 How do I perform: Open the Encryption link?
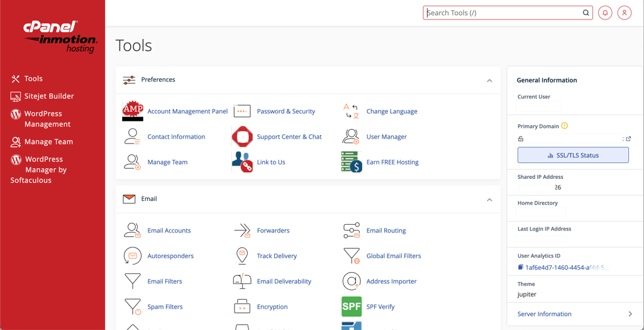(x=272, y=307)
